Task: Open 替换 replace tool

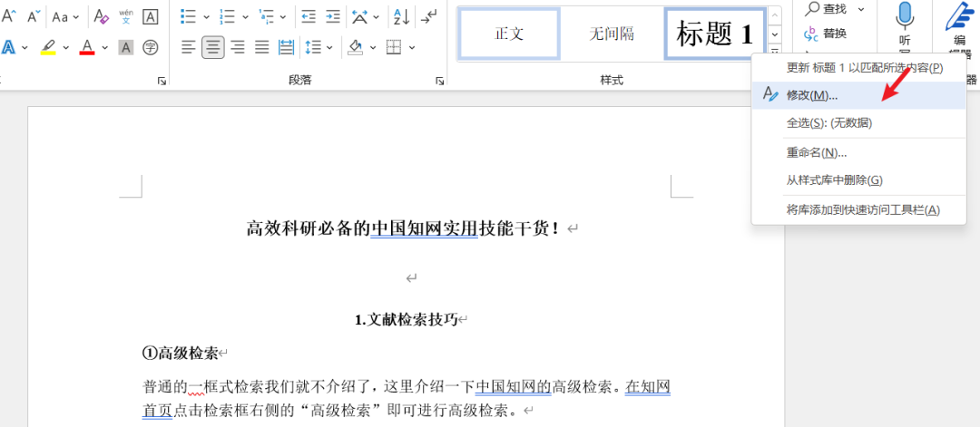Action: (x=825, y=33)
